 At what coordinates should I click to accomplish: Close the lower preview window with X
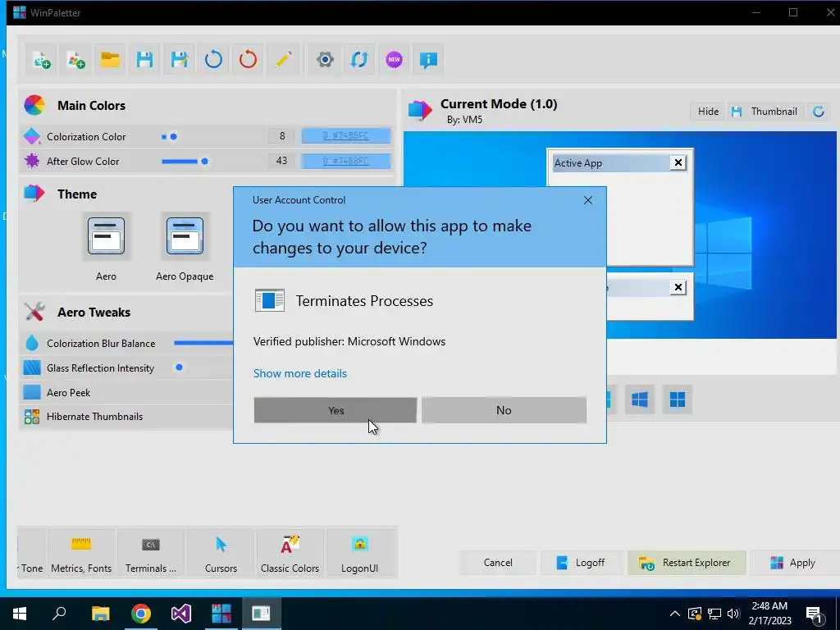coord(678,288)
